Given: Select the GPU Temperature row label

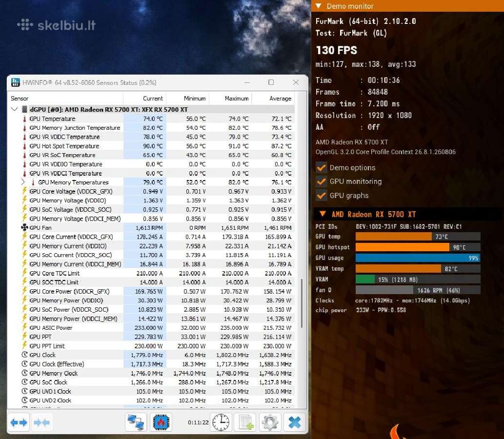Looking at the screenshot, I should (52, 119).
